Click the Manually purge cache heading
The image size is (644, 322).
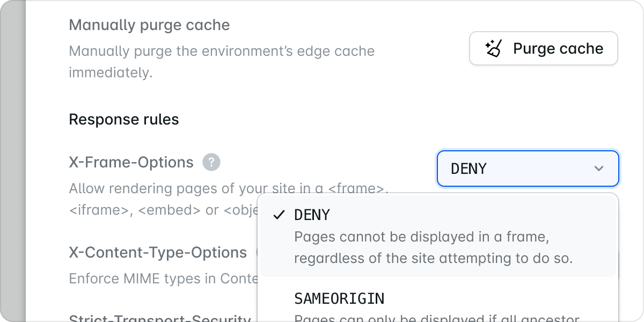point(149,25)
